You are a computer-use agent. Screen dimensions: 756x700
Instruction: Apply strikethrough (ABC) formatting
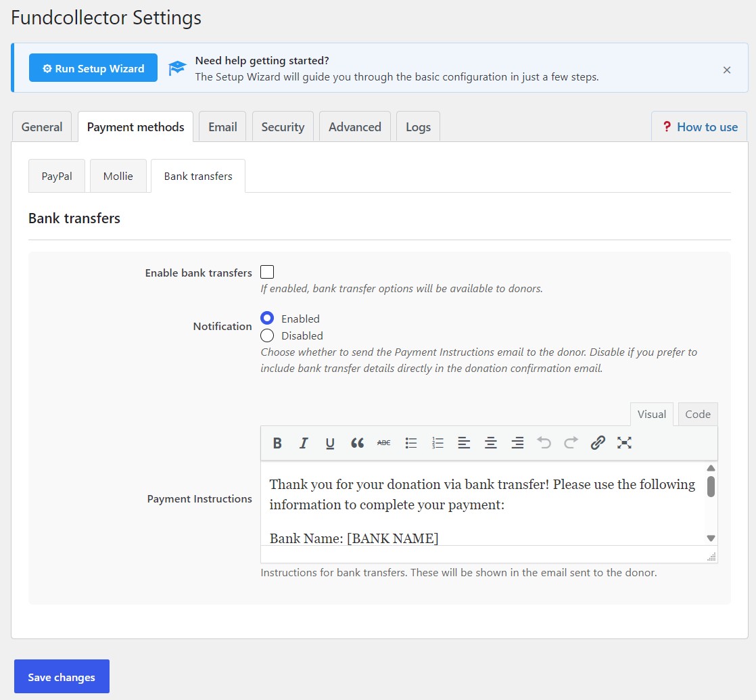coord(384,443)
